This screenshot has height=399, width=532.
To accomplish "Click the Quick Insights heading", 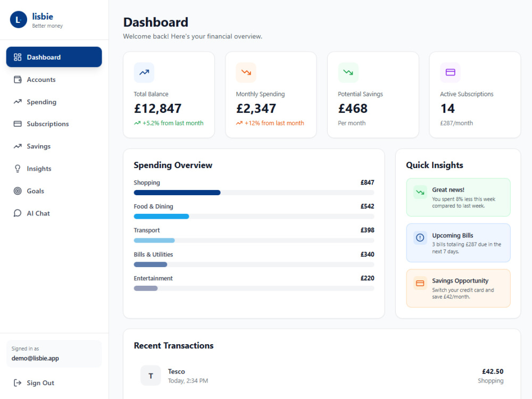I will pos(435,165).
